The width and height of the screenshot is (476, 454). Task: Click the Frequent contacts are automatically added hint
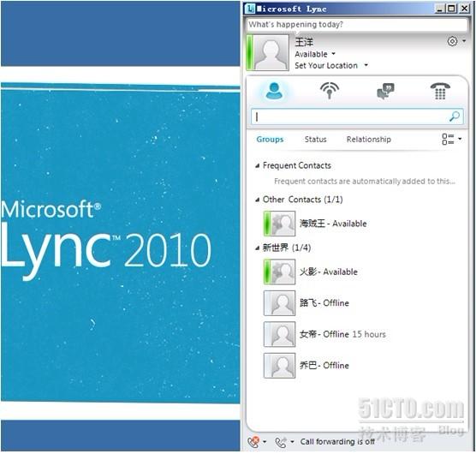365,182
